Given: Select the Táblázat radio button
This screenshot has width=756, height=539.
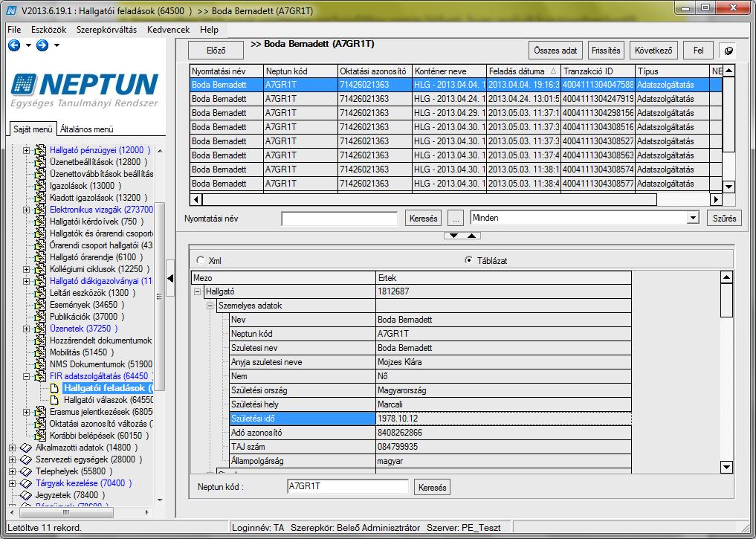Looking at the screenshot, I should [x=468, y=260].
